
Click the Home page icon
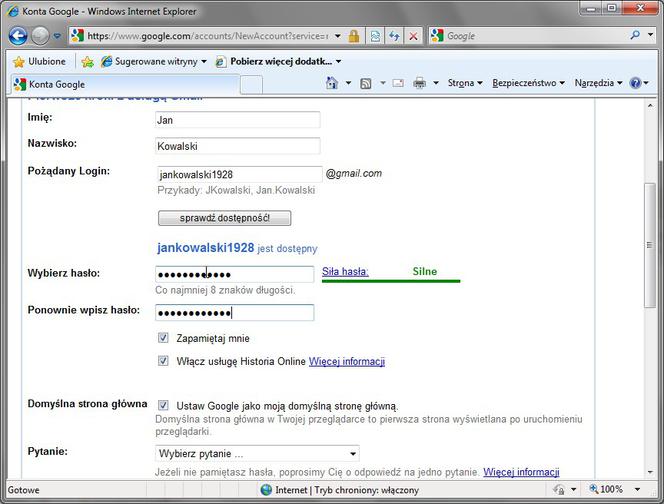point(332,83)
